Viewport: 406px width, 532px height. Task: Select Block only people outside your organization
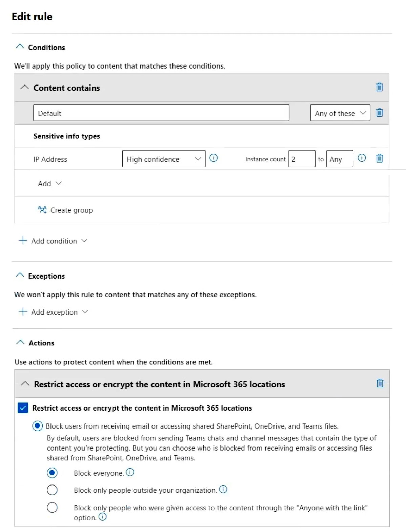point(52,490)
